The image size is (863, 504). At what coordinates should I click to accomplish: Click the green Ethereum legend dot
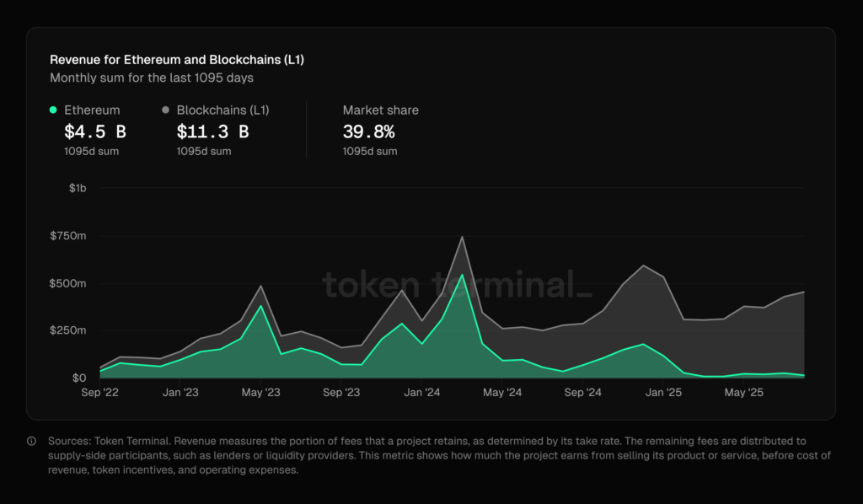pyautogui.click(x=53, y=110)
